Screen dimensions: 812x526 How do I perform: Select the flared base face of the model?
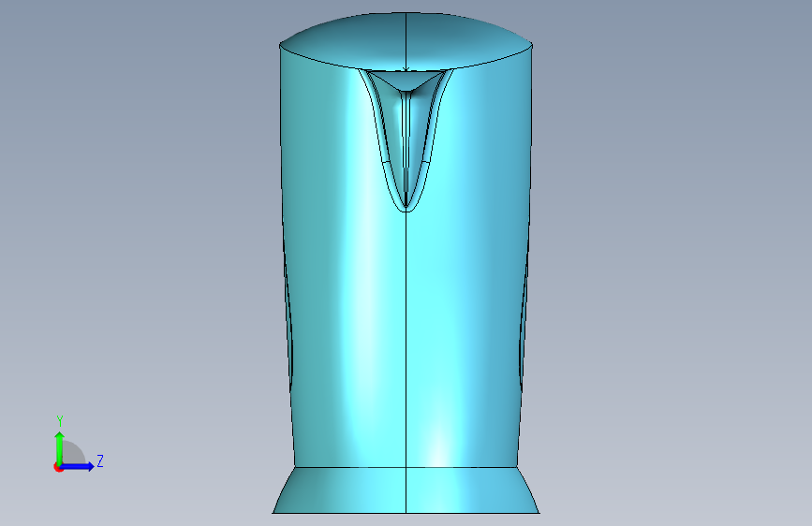[406, 490]
